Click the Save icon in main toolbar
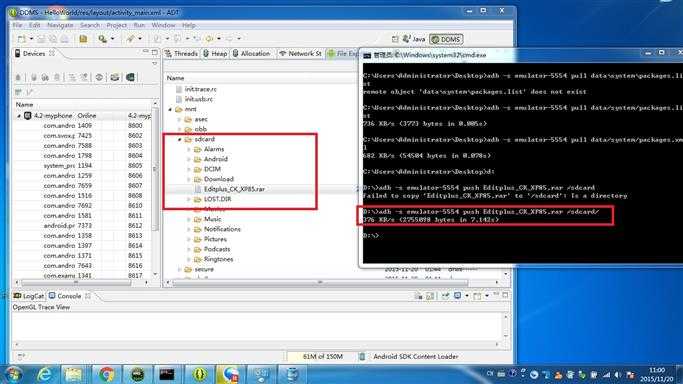 click(x=41, y=39)
